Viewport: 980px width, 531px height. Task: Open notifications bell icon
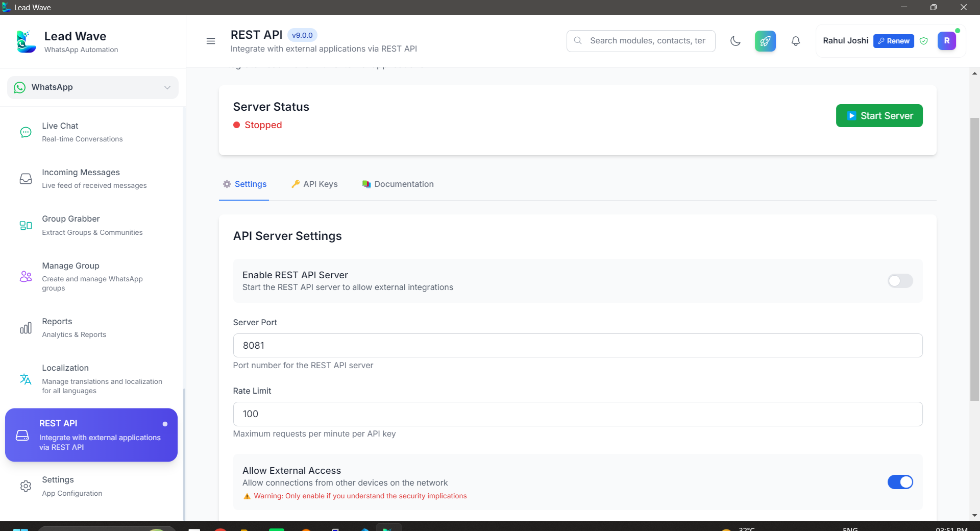click(x=795, y=41)
